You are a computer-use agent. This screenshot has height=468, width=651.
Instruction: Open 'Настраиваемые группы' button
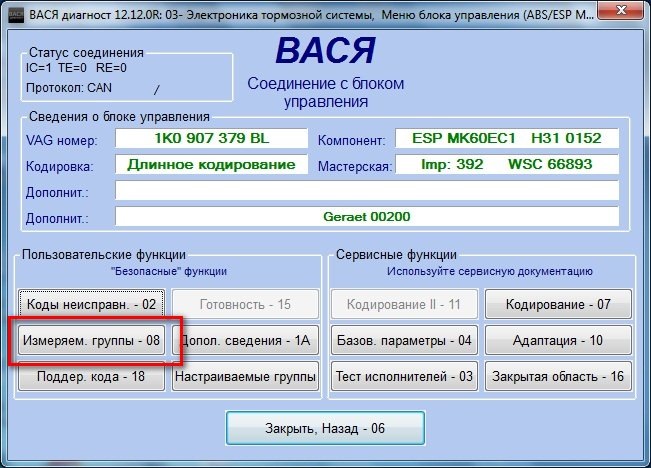pos(245,377)
